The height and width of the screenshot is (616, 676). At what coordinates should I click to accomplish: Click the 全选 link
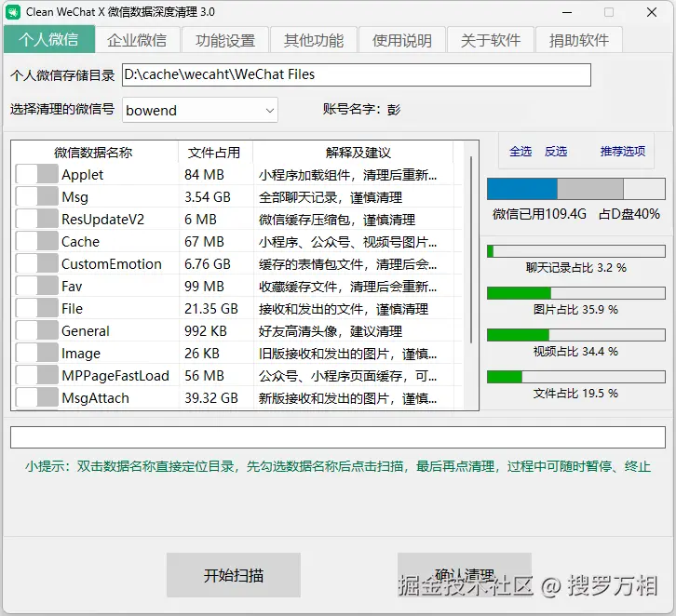click(521, 151)
